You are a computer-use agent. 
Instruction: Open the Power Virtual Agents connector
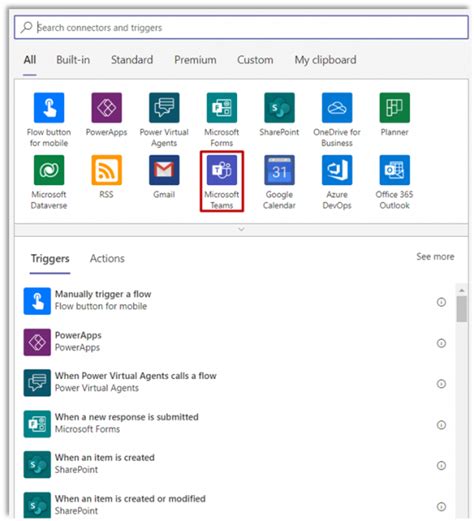(164, 108)
